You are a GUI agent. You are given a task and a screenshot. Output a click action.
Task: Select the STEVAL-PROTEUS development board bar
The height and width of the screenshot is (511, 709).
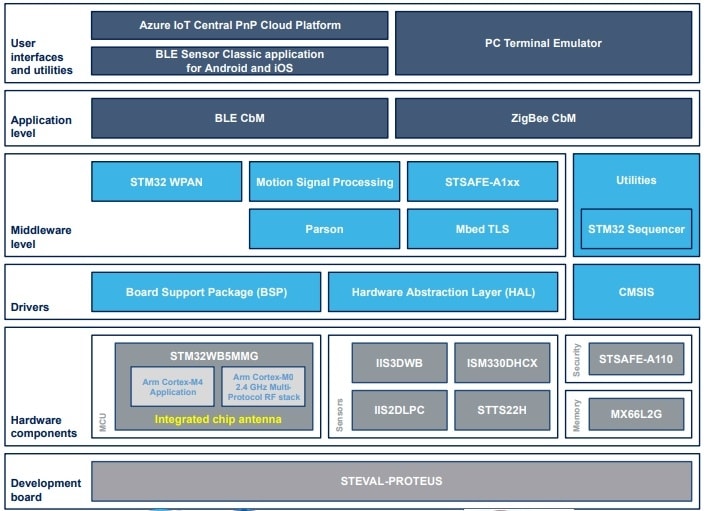(392, 481)
